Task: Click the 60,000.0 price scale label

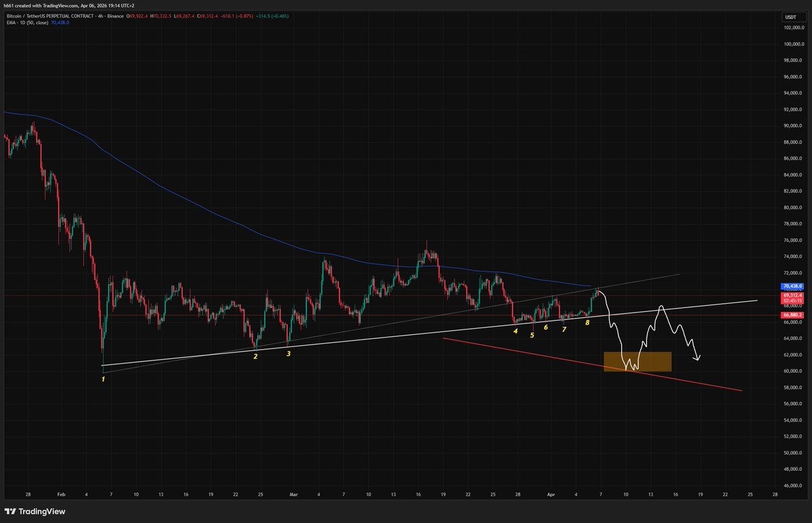Action: pos(794,371)
